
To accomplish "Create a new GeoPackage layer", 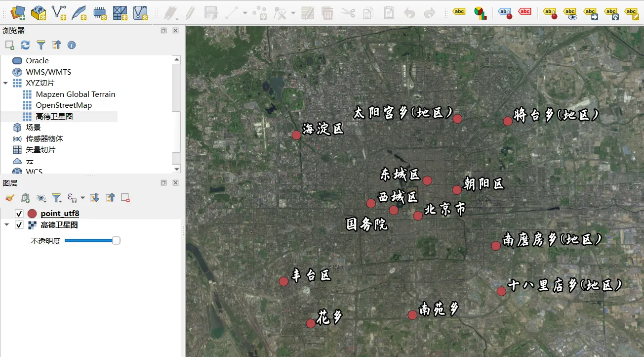I will (39, 12).
